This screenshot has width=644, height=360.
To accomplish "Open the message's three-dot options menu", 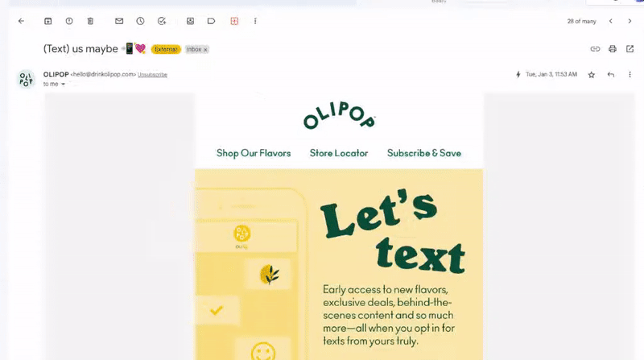I will click(630, 74).
